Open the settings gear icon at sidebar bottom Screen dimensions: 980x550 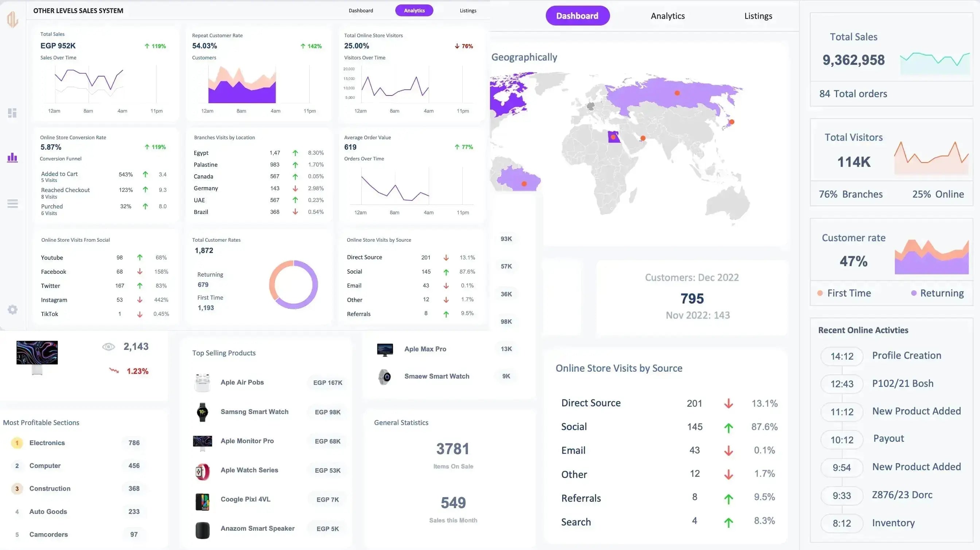click(12, 309)
